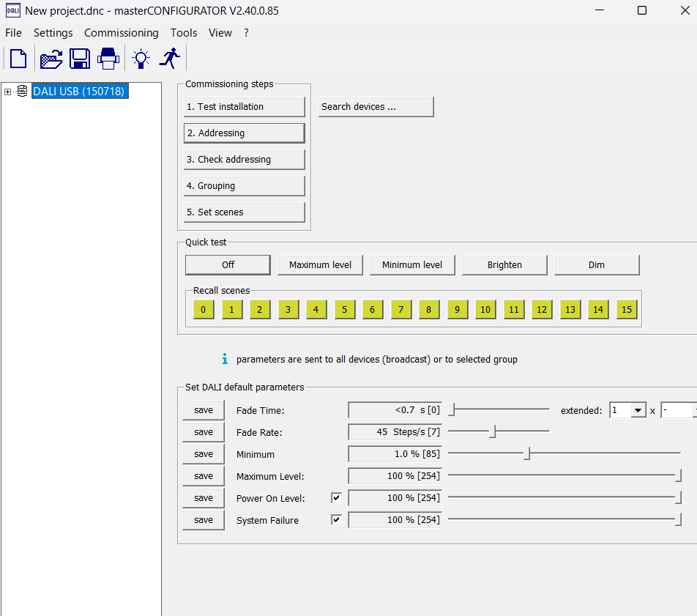Open the Settings menu
Image resolution: width=697 pixels, height=616 pixels.
[x=53, y=33]
